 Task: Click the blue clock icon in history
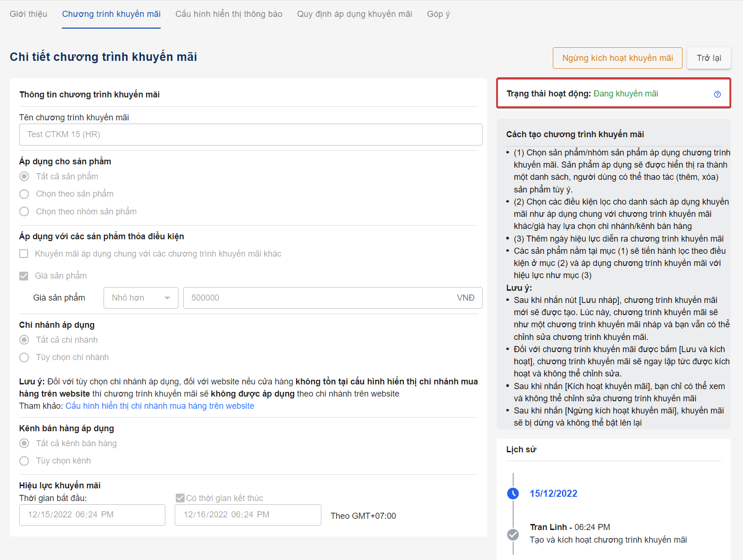tap(513, 494)
